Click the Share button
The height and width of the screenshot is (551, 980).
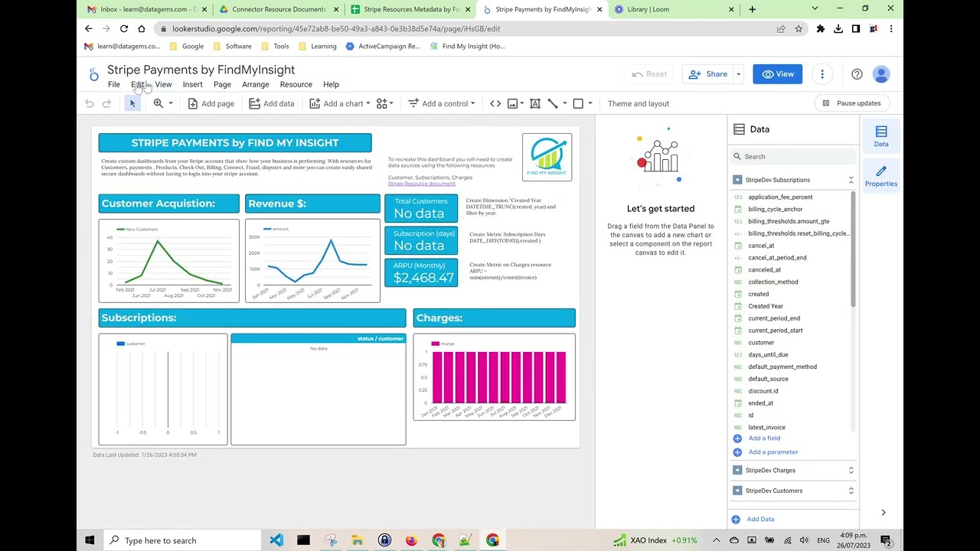(708, 74)
